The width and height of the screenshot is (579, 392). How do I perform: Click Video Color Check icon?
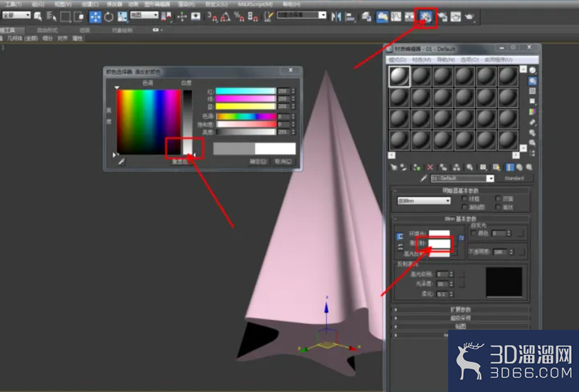click(x=533, y=111)
